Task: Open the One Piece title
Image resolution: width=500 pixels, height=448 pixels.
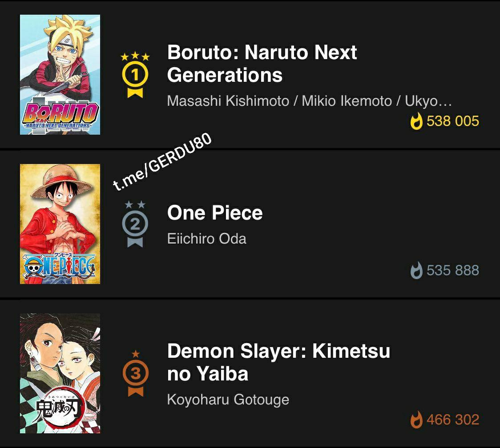Action: pos(215,213)
